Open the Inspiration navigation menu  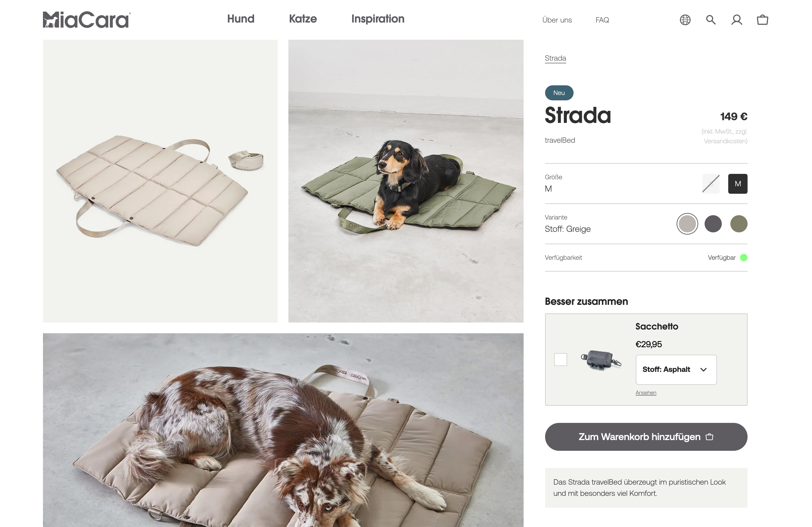[x=378, y=19]
